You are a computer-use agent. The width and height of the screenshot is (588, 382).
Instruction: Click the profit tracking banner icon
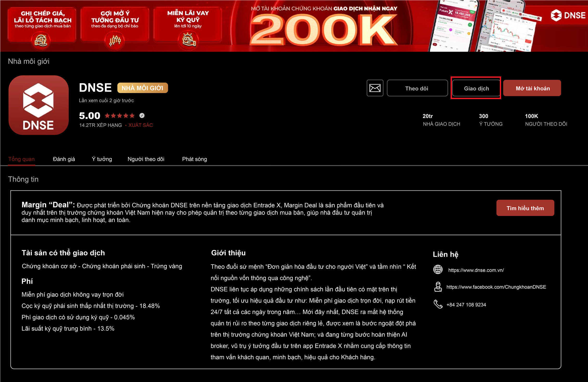[41, 40]
